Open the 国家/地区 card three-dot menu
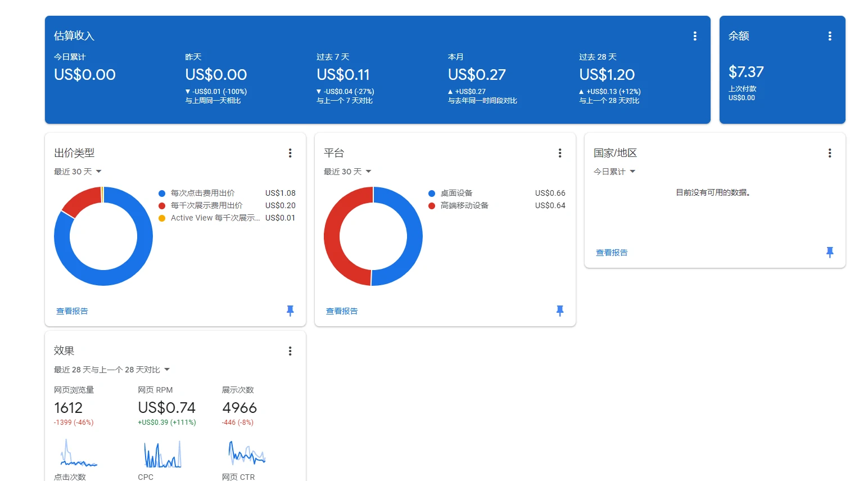This screenshot has height=481, width=868. coord(830,153)
